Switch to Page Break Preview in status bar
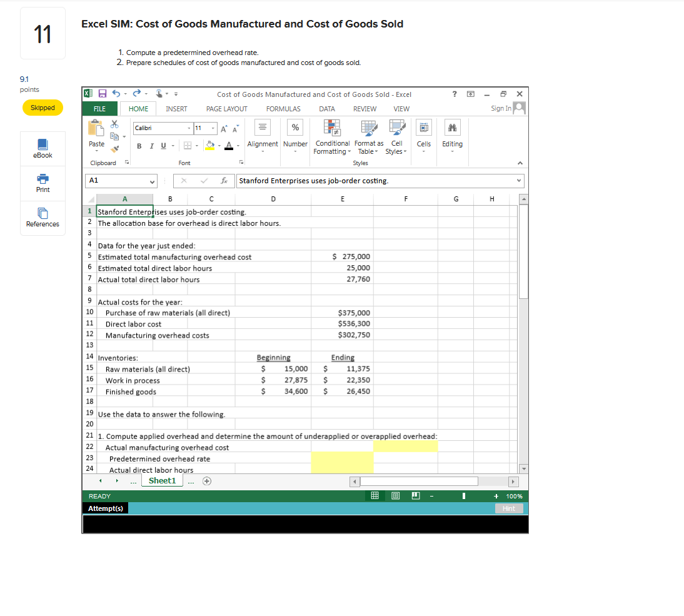Viewport: 684px width, 616px height. click(416, 495)
